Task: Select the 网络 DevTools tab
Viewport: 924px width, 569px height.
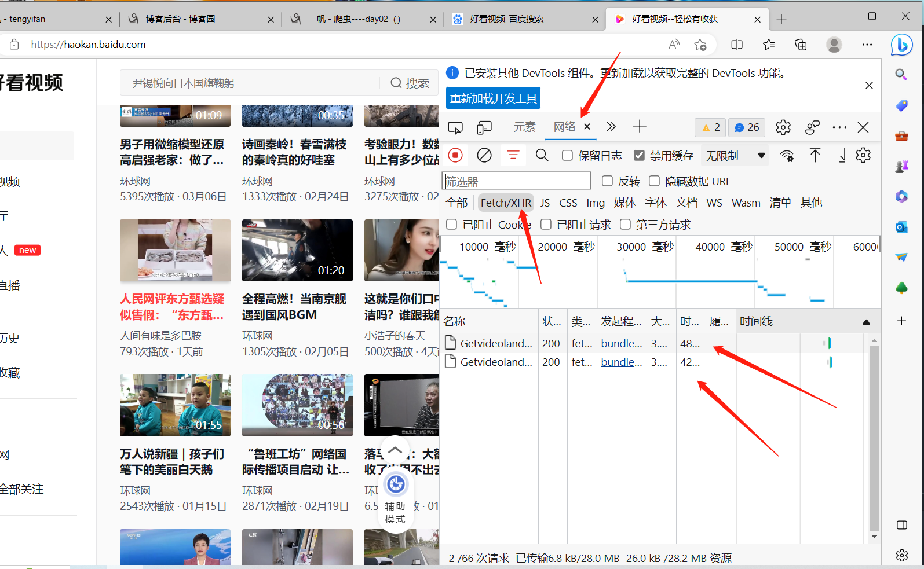Action: point(564,127)
